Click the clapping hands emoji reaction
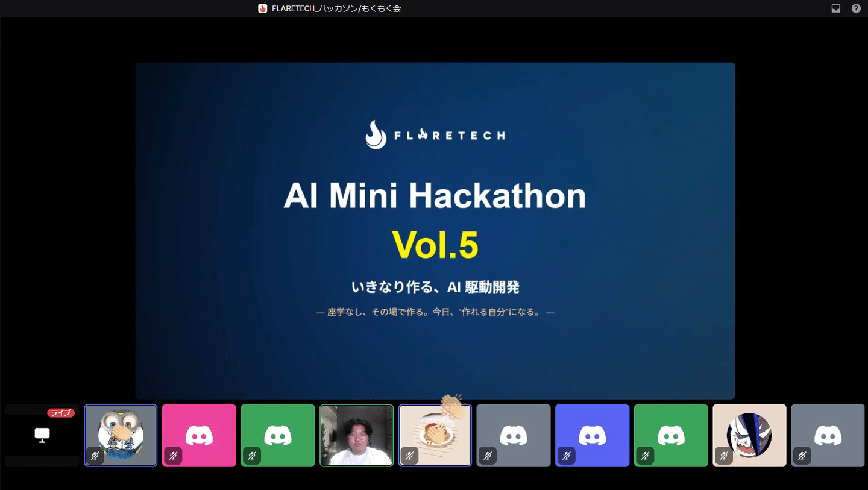Screen dimensions: 868x490 coord(453,407)
